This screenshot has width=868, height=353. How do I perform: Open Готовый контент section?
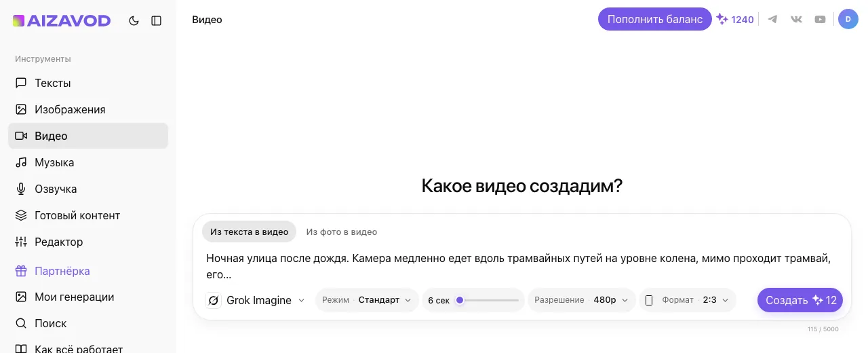88,215
